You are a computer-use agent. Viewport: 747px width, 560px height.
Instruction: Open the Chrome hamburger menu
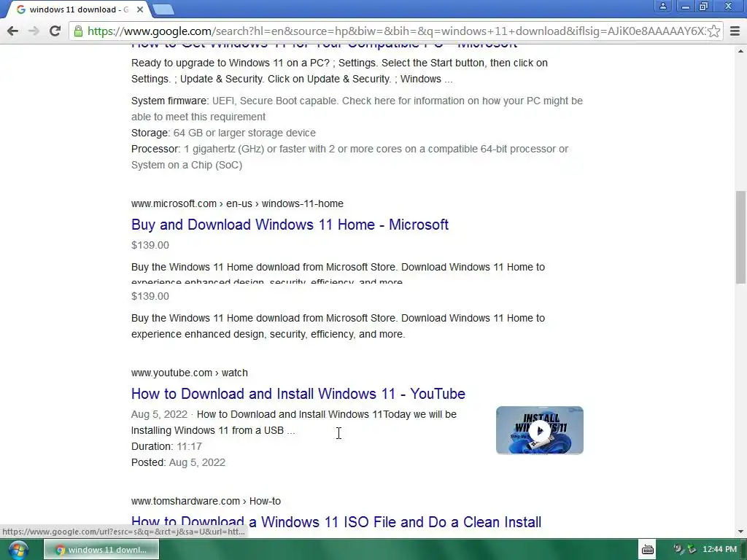(x=735, y=31)
